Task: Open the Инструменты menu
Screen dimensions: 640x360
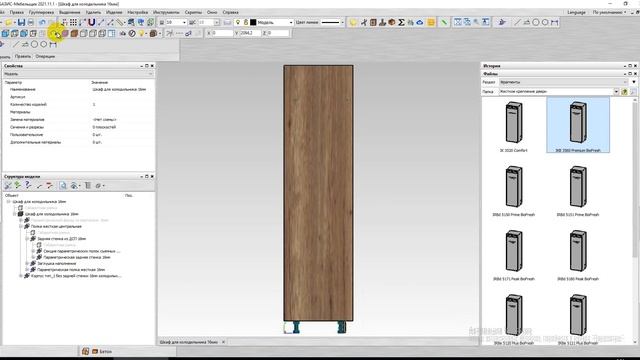Action: (x=166, y=12)
